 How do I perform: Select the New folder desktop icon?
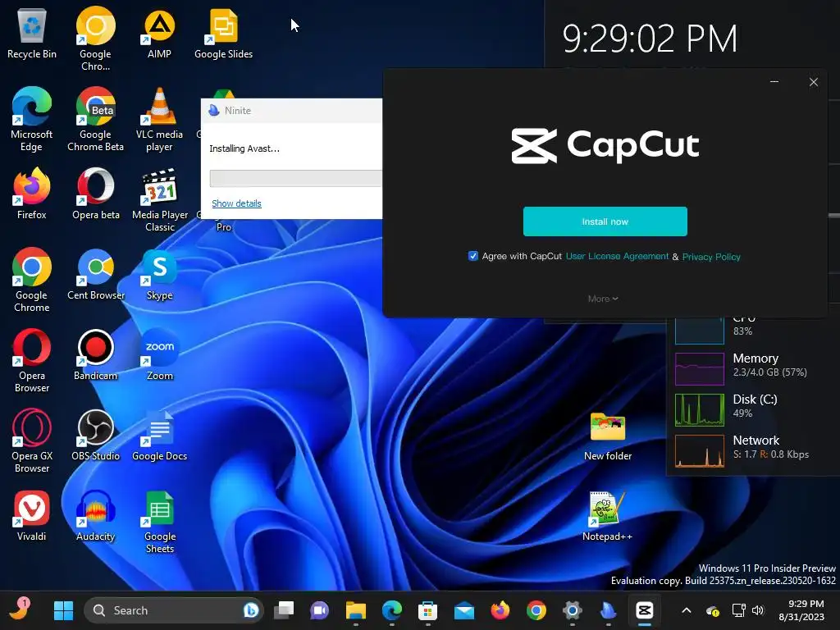point(608,436)
